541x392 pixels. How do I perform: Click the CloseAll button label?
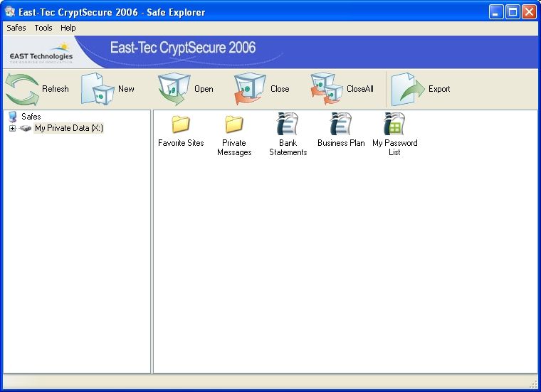[360, 89]
